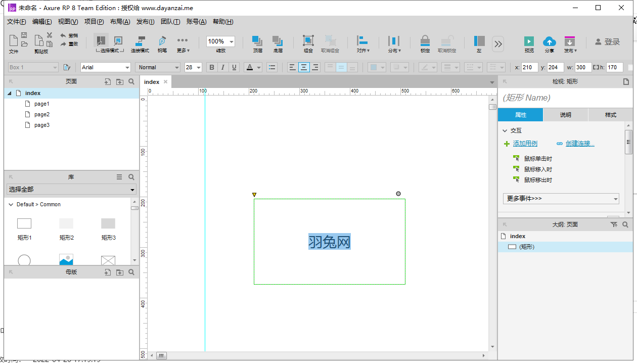Viewport: 637px width, 364px height.
Task: Toggle bold formatting on the text
Action: coord(211,67)
